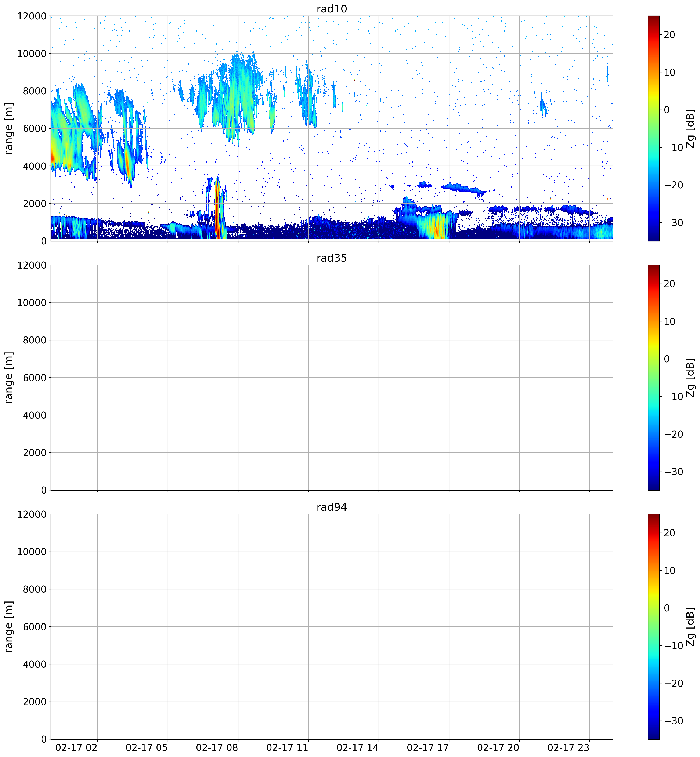Click the 8000 tick on rad10 y-axis
The height and width of the screenshot is (757, 700).
point(35,91)
